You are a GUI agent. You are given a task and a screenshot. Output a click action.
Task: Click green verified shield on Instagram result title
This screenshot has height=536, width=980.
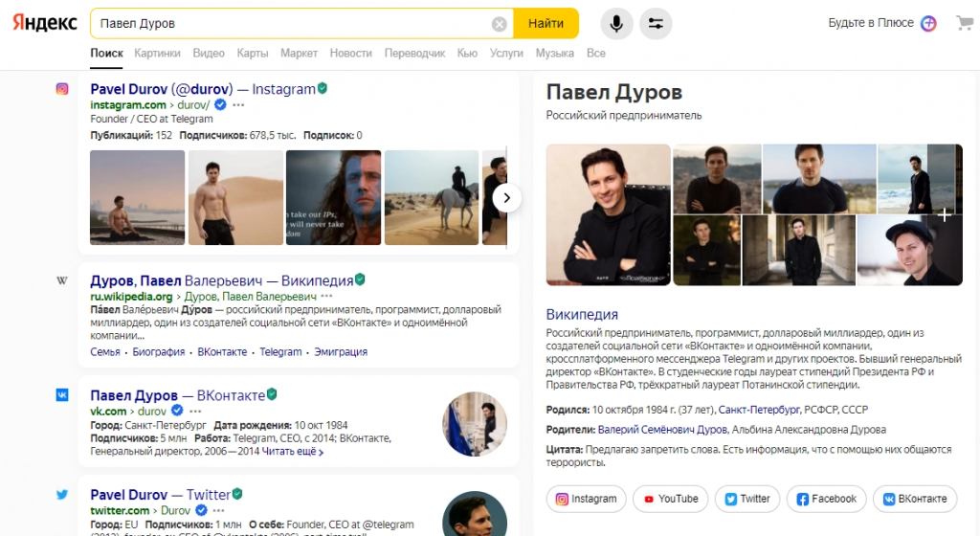[x=322, y=88]
